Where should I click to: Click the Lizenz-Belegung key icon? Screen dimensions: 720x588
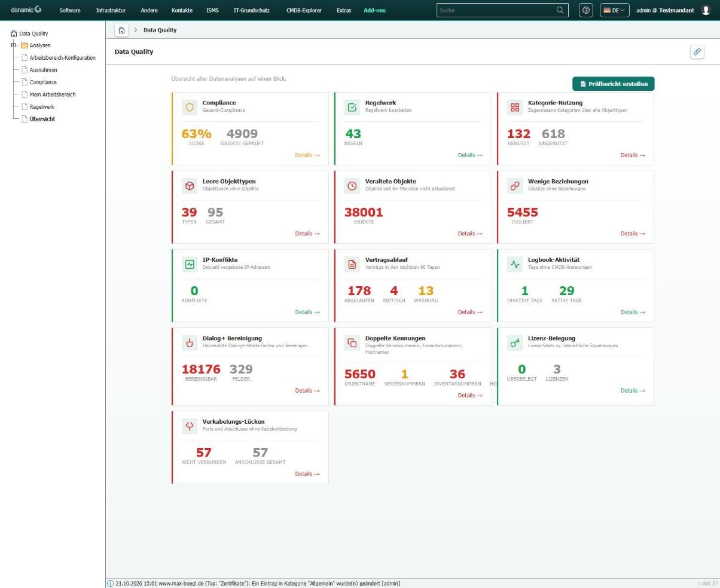(515, 342)
